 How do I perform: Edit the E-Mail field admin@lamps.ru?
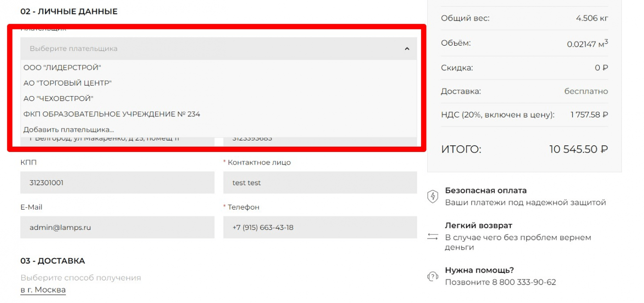coord(117,227)
